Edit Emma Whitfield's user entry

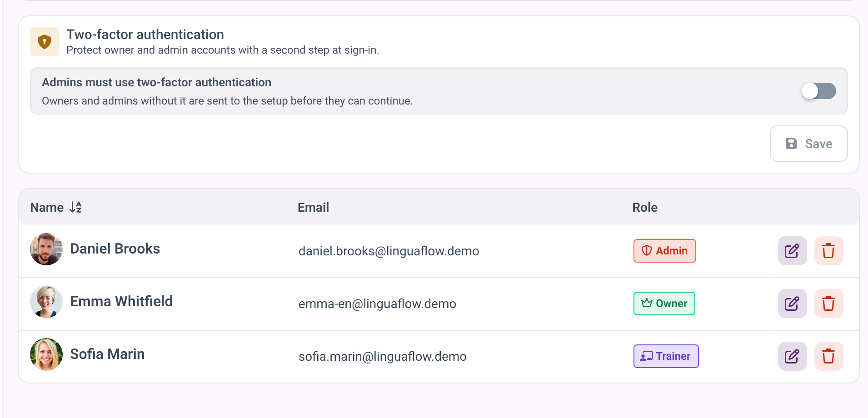coord(792,304)
